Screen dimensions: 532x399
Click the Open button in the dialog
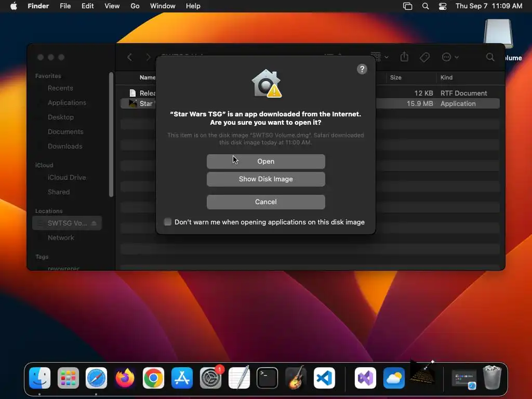click(x=265, y=162)
